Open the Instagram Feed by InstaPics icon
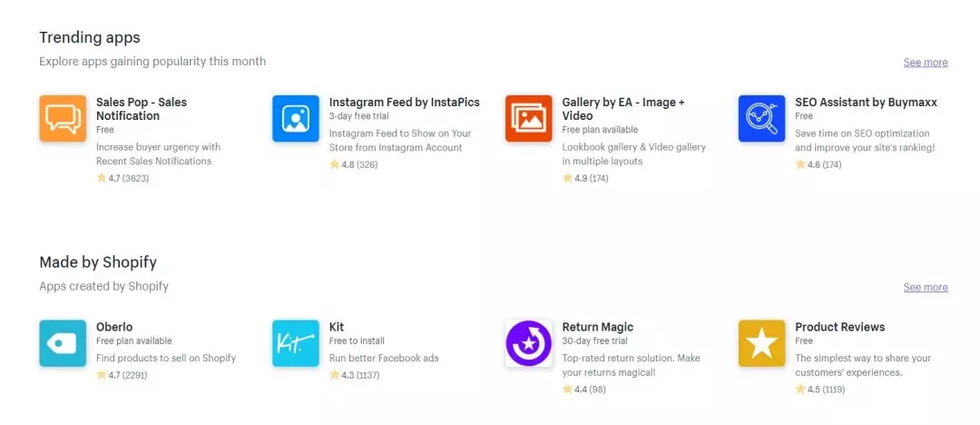Screen dimensions: 980x425 pos(296,119)
